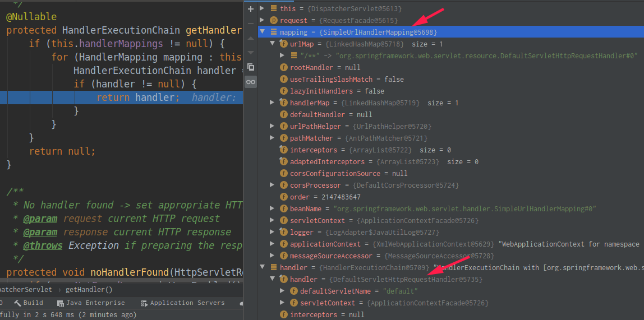Click the Remove Watch minus icon
644x320 pixels.
point(251,23)
